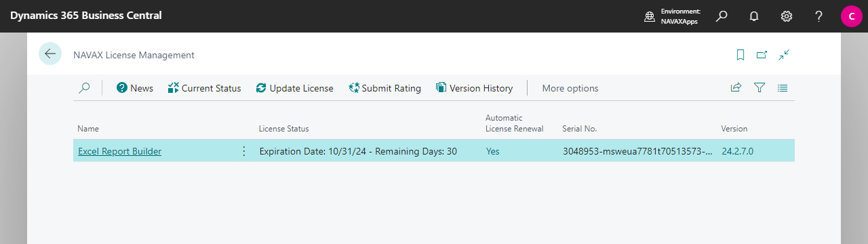
Task: Open user account avatar C
Action: pyautogui.click(x=852, y=16)
